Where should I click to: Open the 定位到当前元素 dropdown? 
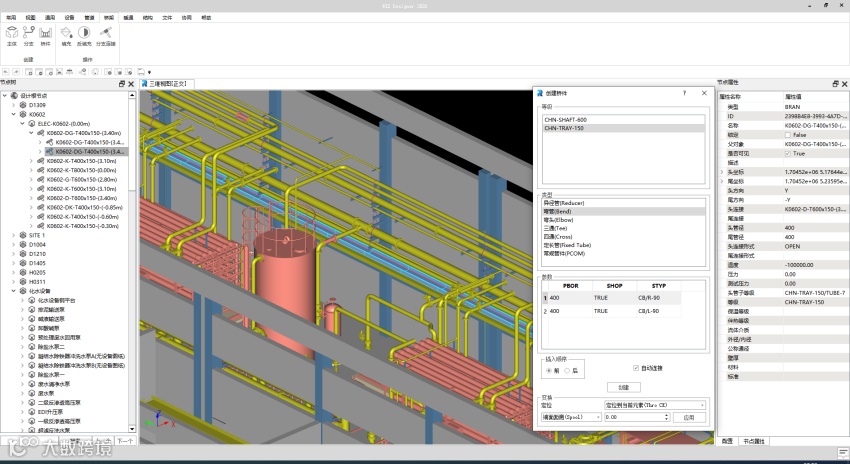tap(655, 405)
